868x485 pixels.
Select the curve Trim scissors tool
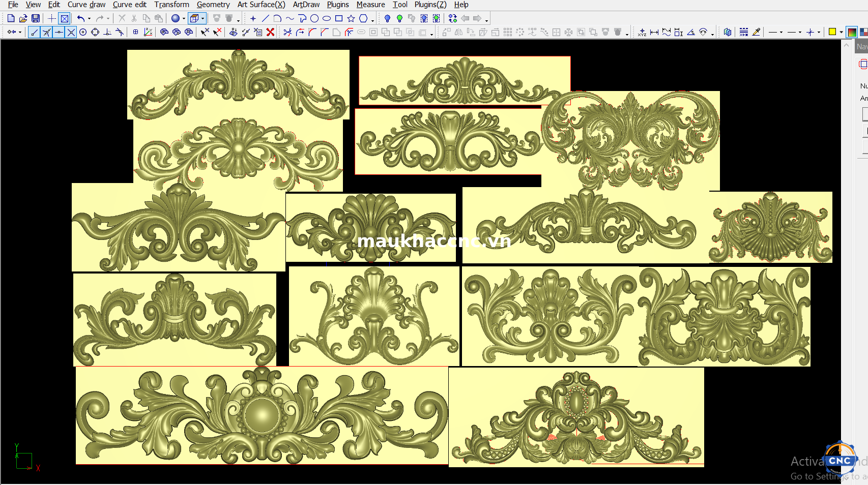click(x=287, y=32)
